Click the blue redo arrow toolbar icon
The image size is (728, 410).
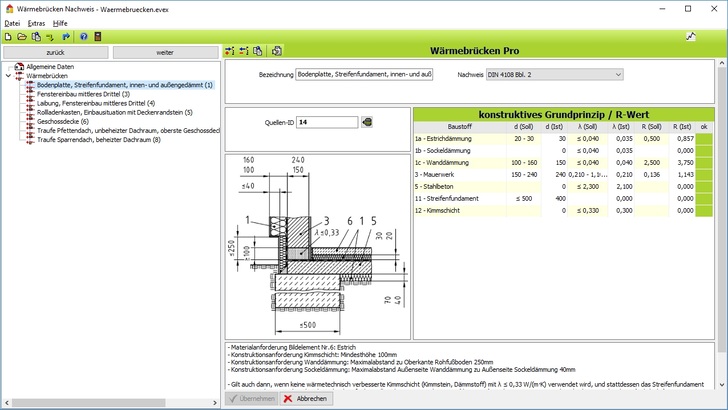pyautogui.click(x=67, y=36)
